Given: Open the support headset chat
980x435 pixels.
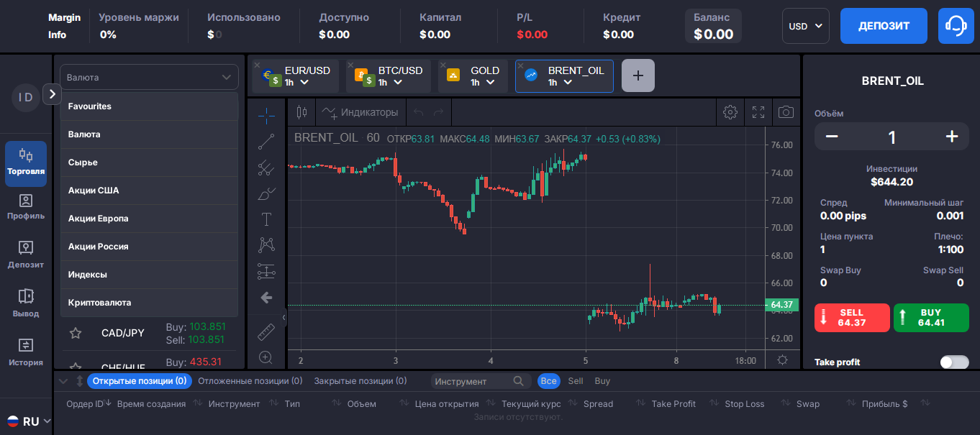Looking at the screenshot, I should (956, 26).
